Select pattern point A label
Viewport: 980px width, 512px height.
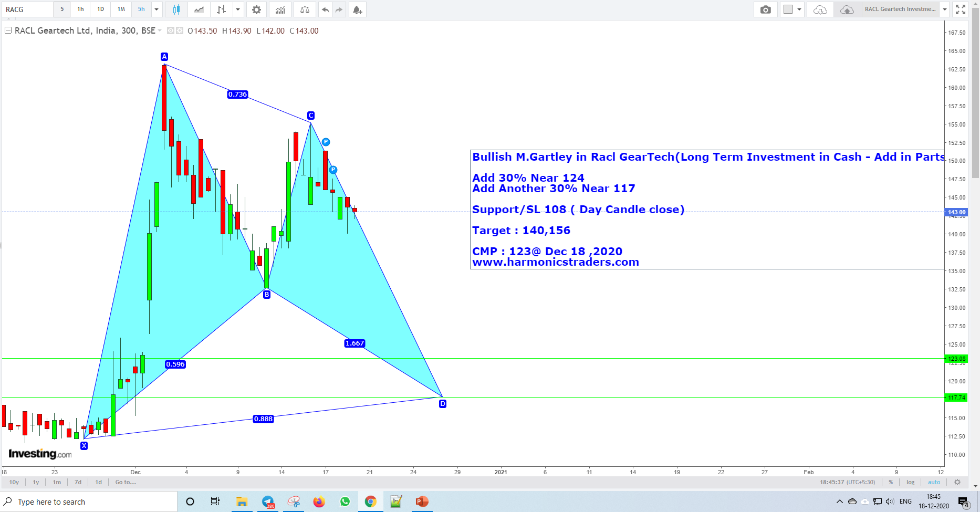164,57
